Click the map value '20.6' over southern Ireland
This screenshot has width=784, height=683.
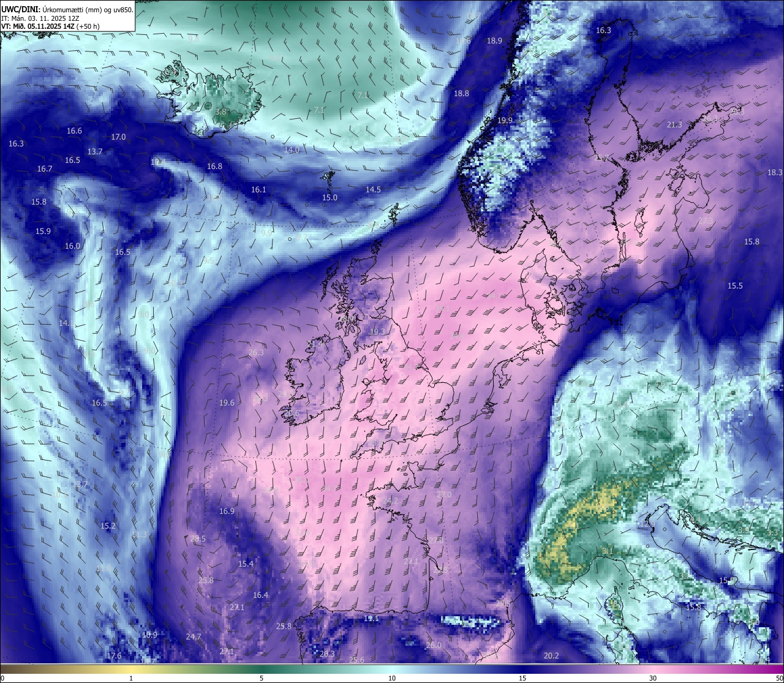tap(292, 413)
